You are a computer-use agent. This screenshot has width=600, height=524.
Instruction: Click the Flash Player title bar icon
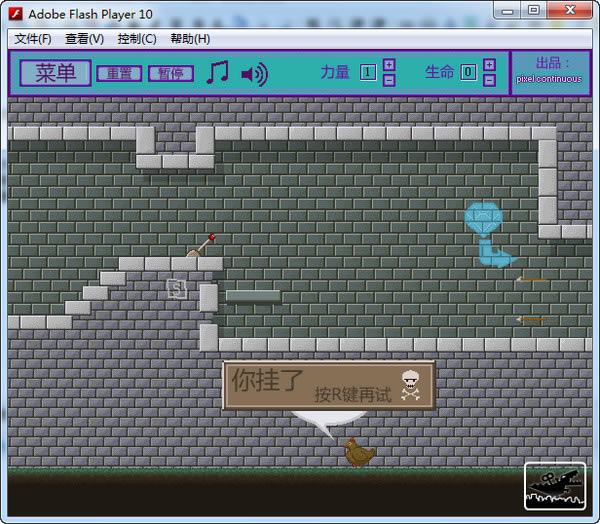coord(15,13)
